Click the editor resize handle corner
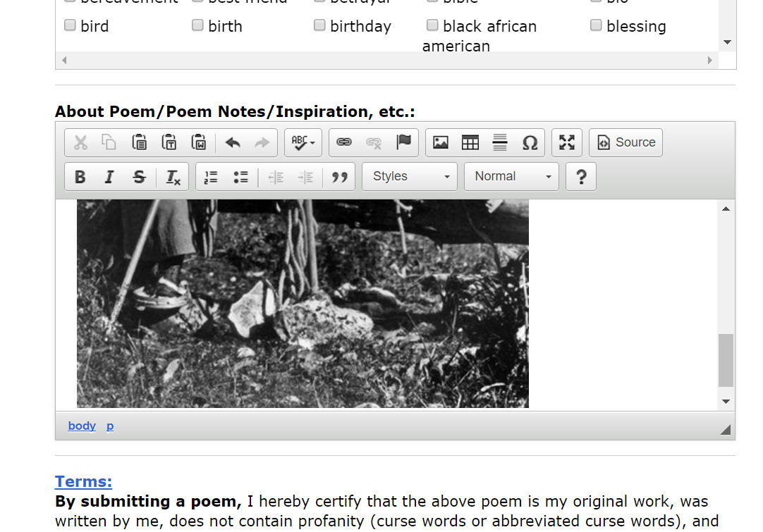Screen dimensions: 763x532 pyautogui.click(x=726, y=429)
